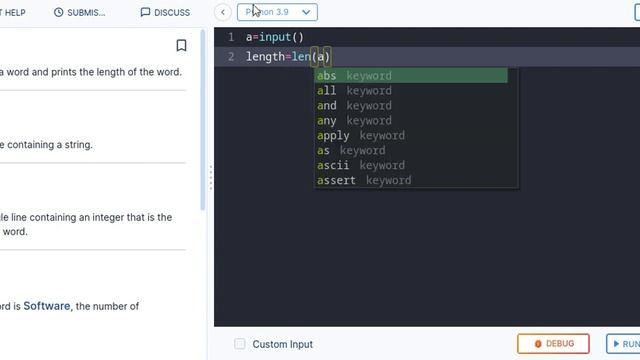Viewport: 640px width, 360px height.
Task: Open the Python 3.9 language dropdown
Action: [x=277, y=12]
